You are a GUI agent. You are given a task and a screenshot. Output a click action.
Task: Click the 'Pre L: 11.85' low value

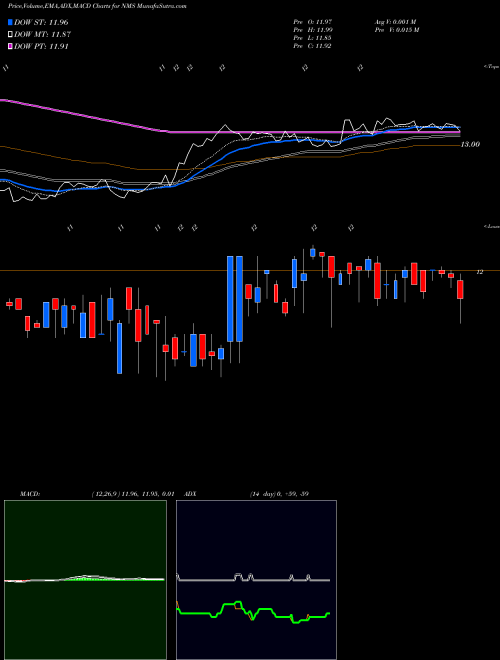click(313, 38)
